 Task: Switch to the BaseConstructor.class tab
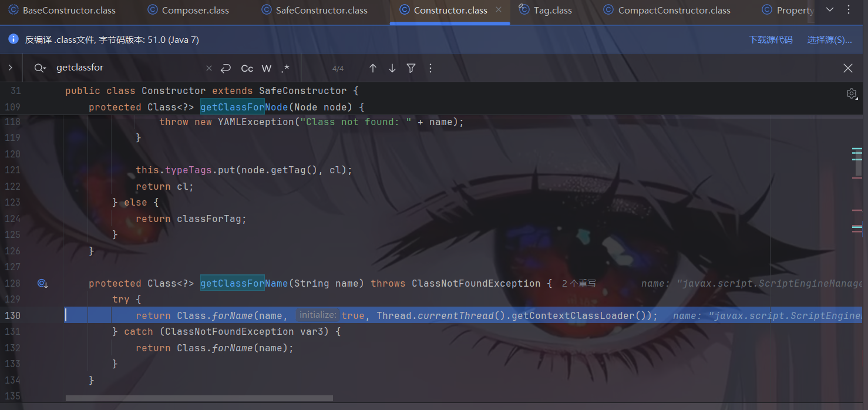62,10
